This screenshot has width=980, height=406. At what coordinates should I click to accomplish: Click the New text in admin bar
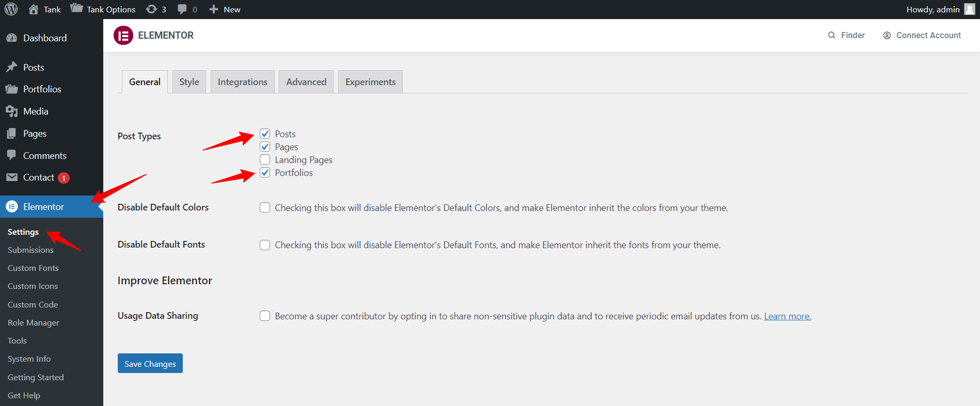[x=232, y=9]
